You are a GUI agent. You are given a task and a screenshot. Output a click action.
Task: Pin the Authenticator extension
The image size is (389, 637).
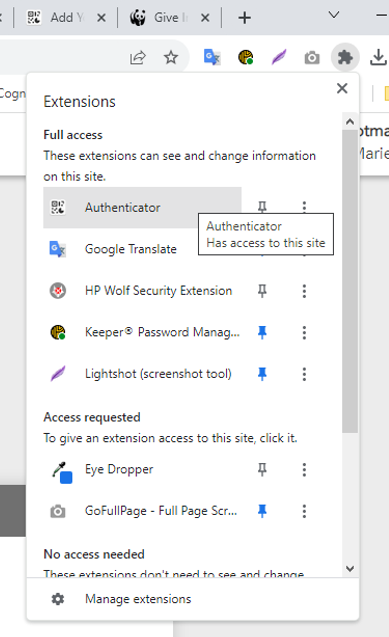262,207
